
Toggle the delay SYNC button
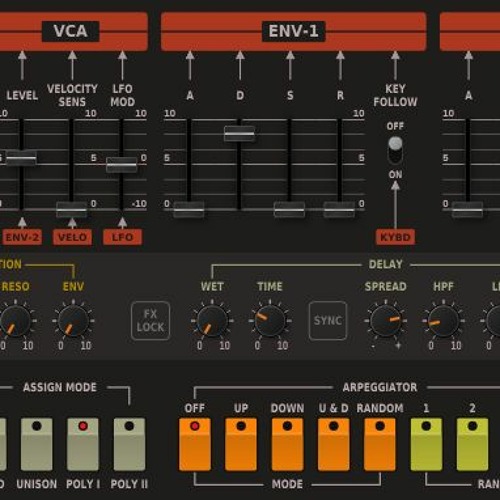[x=328, y=320]
